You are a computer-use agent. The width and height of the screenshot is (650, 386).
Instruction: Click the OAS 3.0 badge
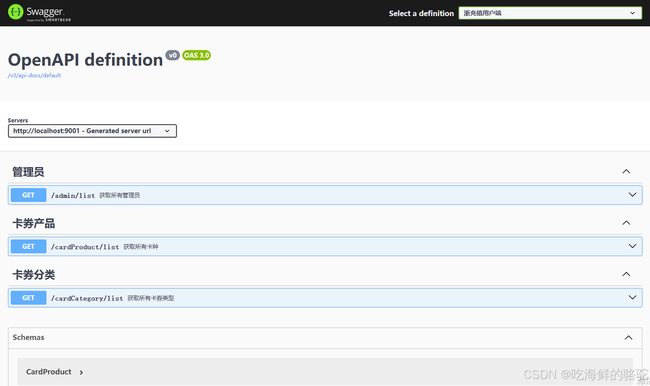(196, 55)
